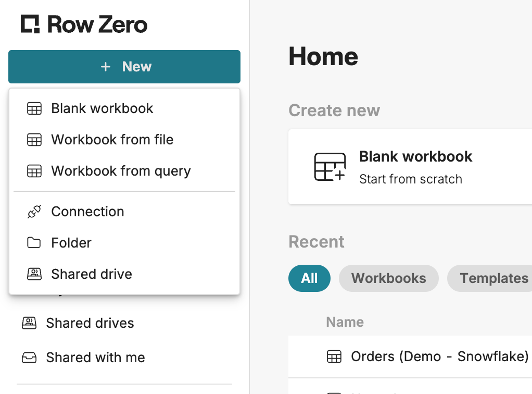Open the New button menu
The height and width of the screenshot is (394, 532).
coord(124,67)
